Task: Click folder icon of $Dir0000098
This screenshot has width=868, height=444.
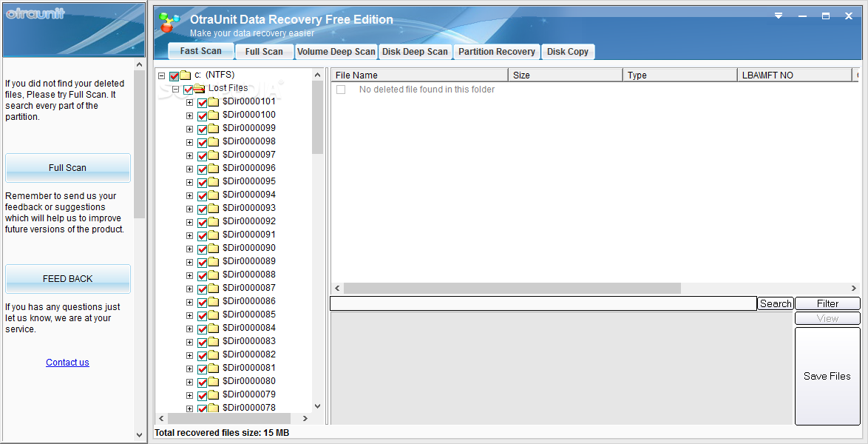Action: point(214,141)
